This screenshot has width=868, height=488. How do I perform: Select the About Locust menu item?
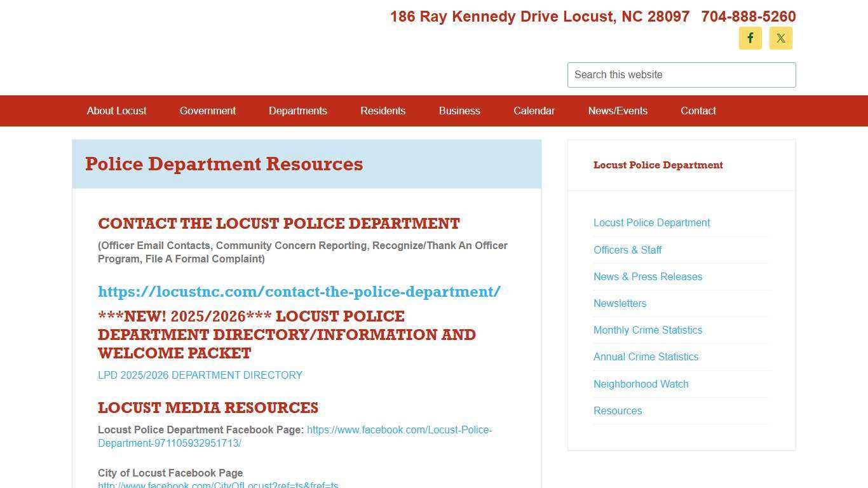[x=116, y=111]
